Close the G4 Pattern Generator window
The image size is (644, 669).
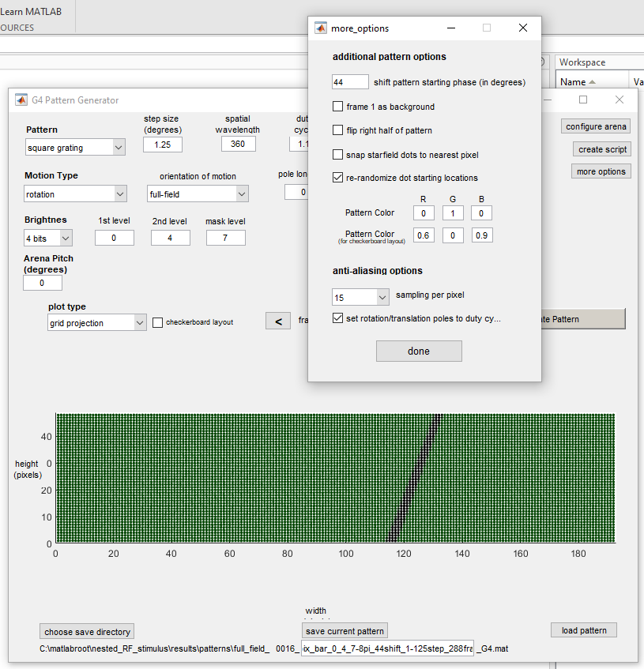click(620, 100)
